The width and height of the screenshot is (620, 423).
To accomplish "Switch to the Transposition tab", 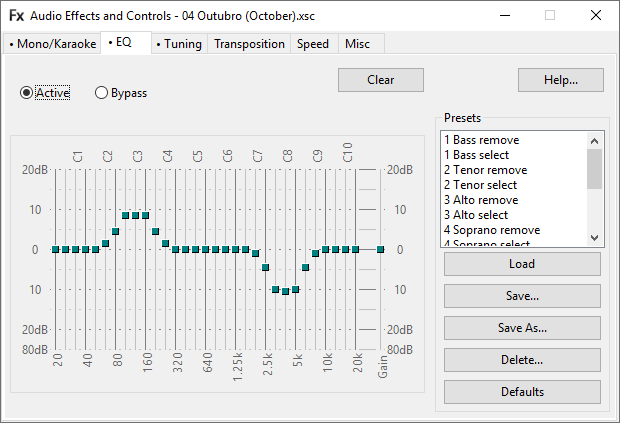I will click(x=249, y=44).
